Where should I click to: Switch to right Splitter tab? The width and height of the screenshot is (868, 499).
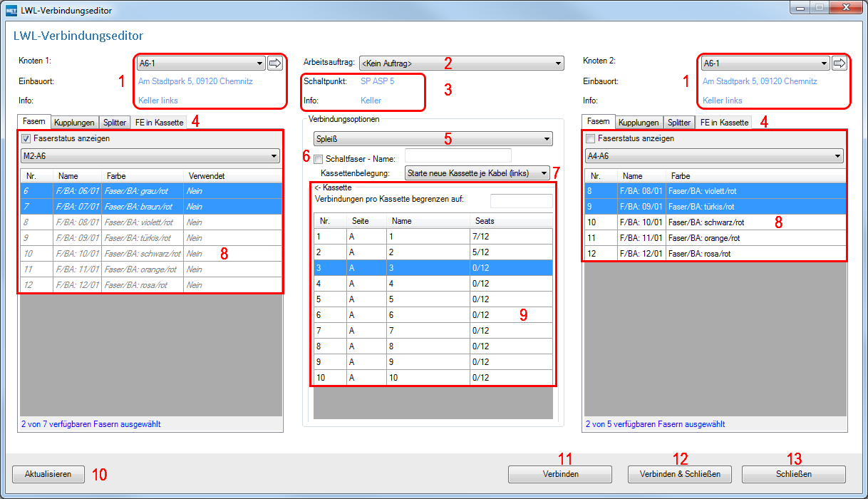pyautogui.click(x=678, y=123)
